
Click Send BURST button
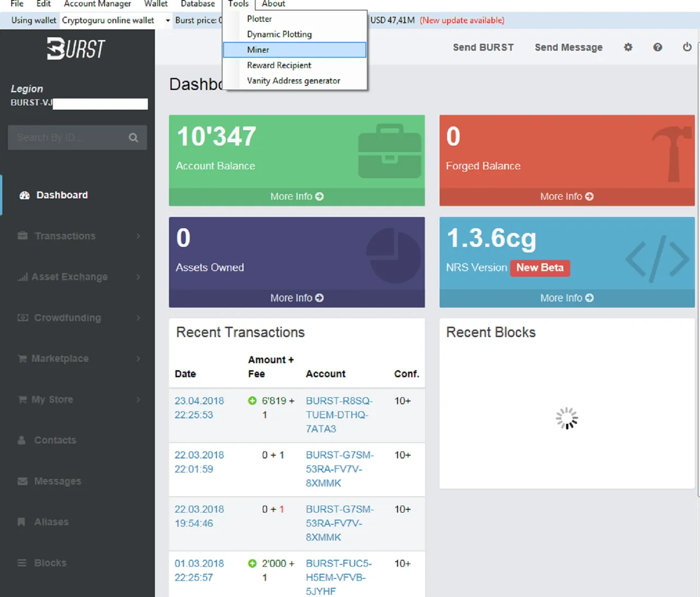pos(483,48)
